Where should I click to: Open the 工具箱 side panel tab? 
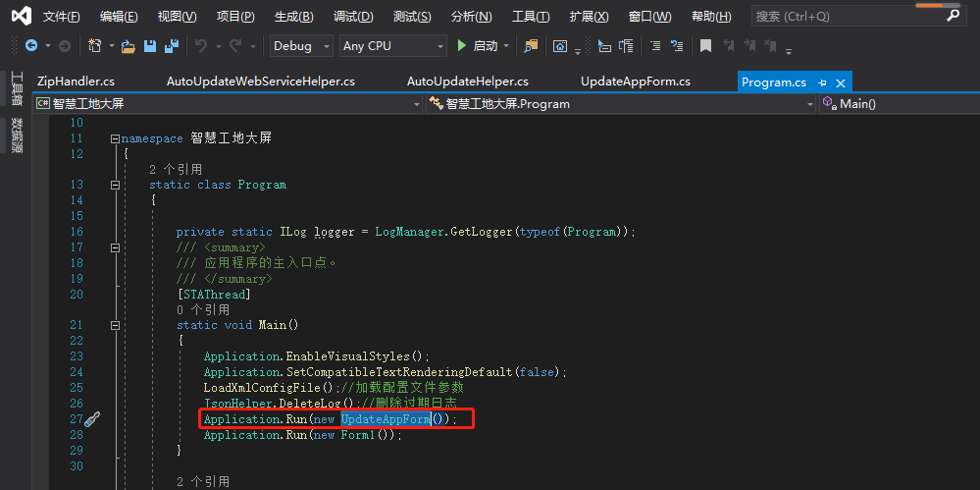17,88
